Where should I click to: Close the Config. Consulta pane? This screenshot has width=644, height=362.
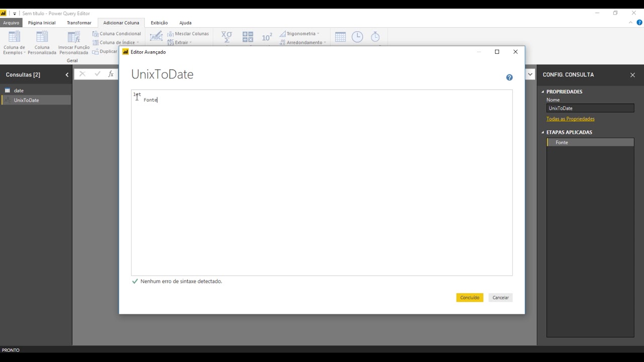[632, 75]
